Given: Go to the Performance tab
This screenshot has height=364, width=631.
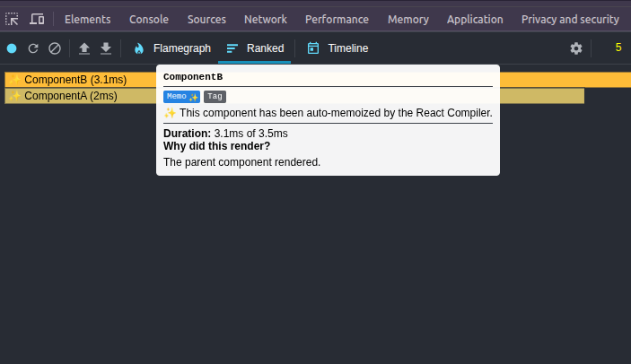Looking at the screenshot, I should click(337, 20).
